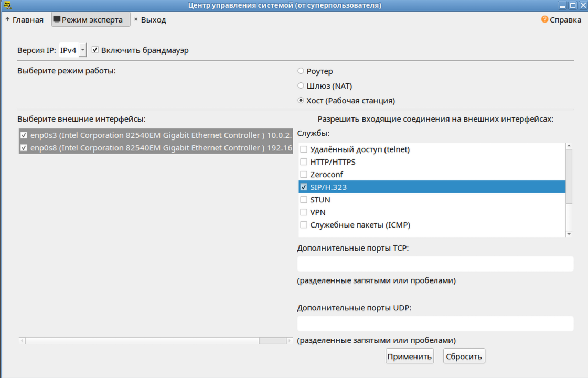Go to Главная page
The image size is (588, 378).
click(x=24, y=19)
